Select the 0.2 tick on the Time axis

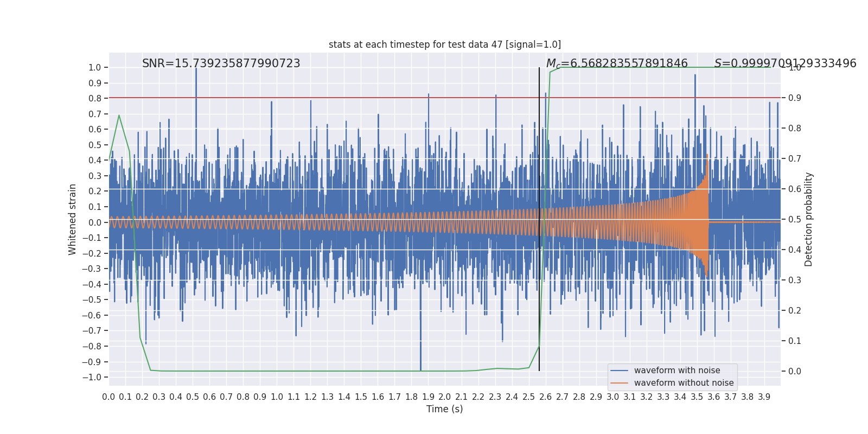[142, 397]
